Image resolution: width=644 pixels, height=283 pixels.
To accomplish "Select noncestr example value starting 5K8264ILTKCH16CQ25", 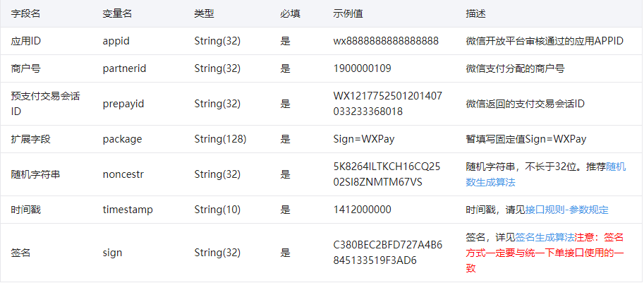I will pyautogui.click(x=387, y=174).
